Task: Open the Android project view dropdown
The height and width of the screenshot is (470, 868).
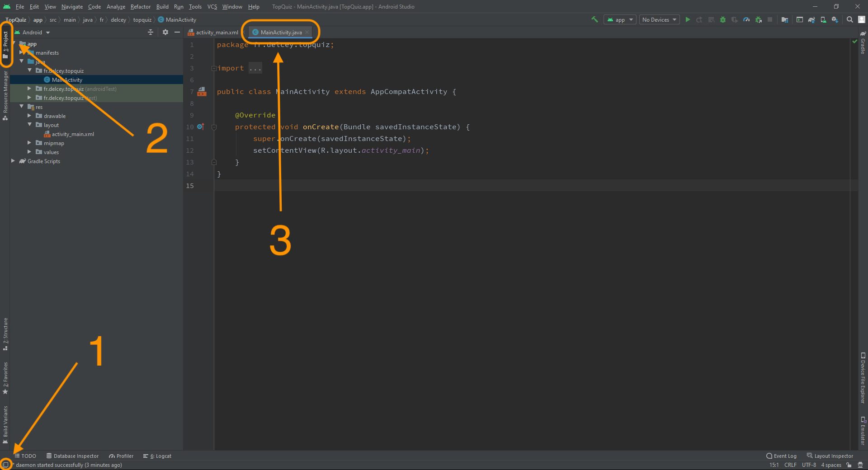Action: 32,33
